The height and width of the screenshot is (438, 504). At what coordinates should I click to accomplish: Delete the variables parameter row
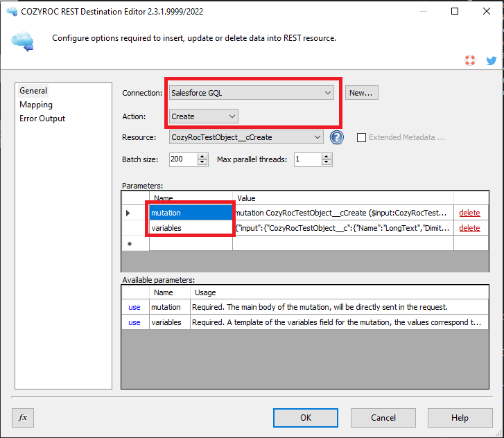469,228
